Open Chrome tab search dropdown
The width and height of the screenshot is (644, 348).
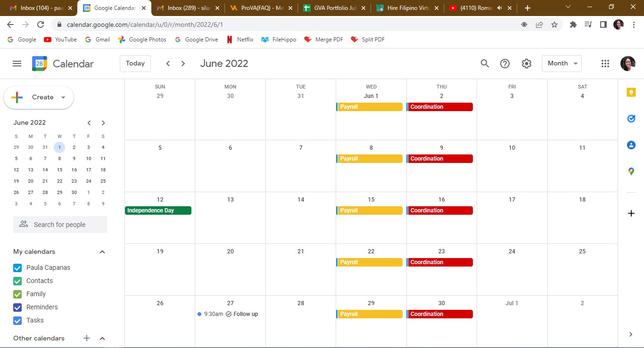point(568,8)
